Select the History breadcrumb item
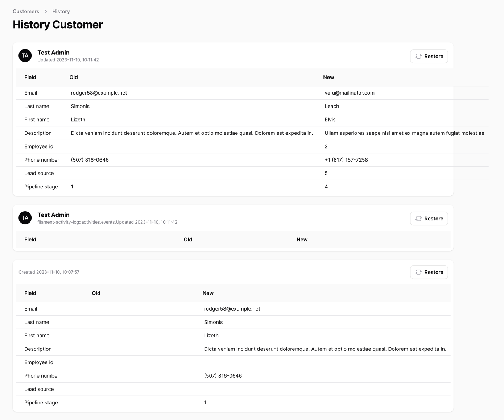This screenshot has height=420, width=504. (x=61, y=11)
